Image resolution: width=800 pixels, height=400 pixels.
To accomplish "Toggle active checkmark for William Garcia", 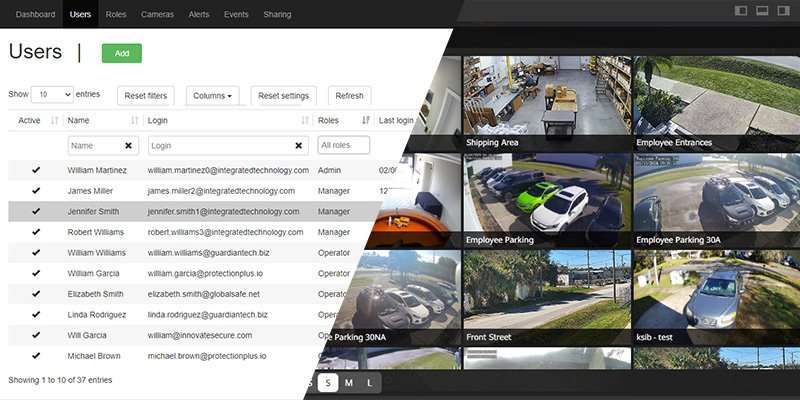I will (36, 273).
